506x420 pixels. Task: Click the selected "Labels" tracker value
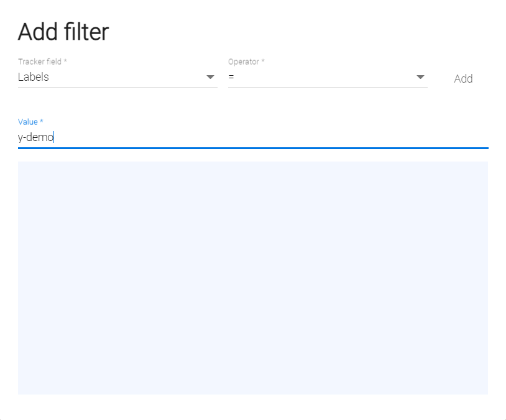(34, 78)
